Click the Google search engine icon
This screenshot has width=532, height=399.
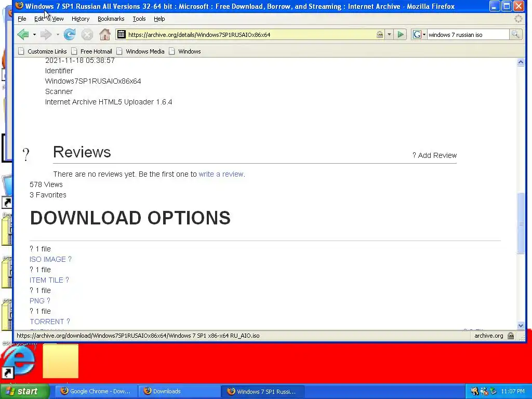click(x=417, y=34)
